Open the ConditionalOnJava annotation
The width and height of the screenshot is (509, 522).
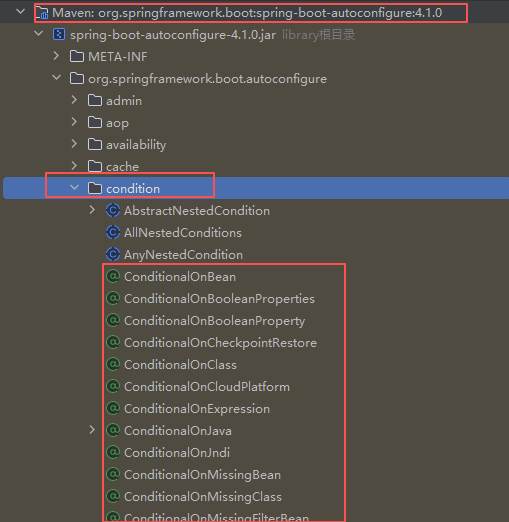coord(178,431)
